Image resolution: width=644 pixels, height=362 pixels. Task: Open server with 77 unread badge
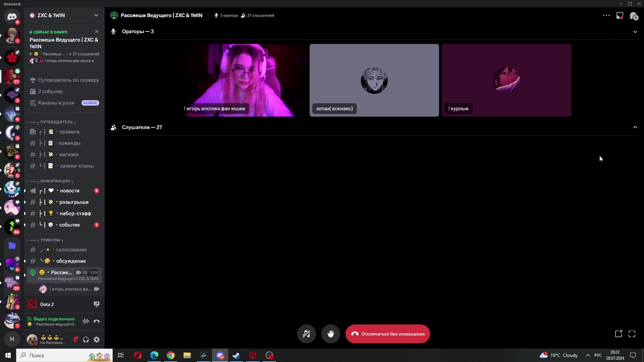tap(12, 76)
